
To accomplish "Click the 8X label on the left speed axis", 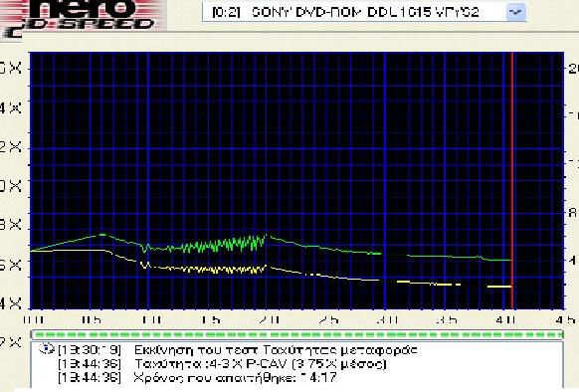I will [x=11, y=224].
